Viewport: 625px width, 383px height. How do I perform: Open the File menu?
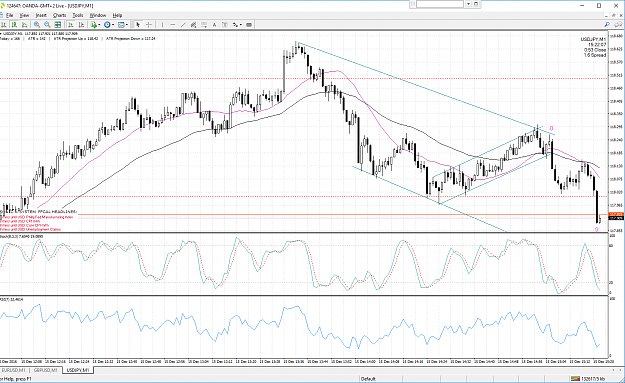pyautogui.click(x=9, y=15)
